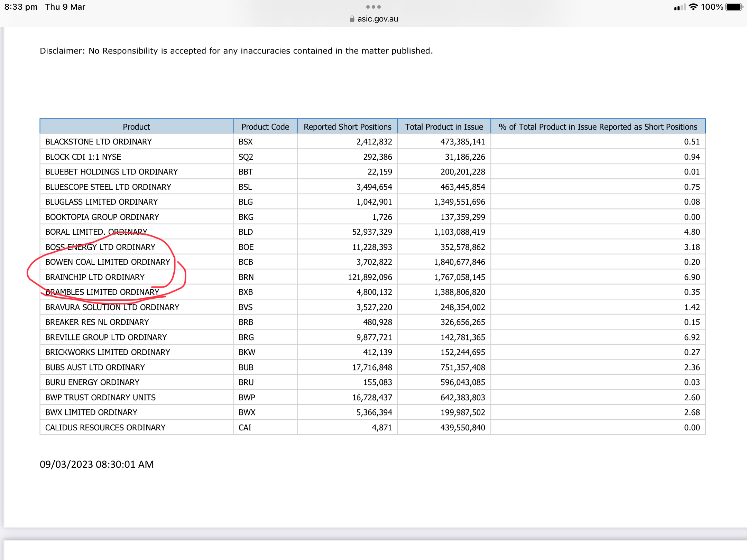The height and width of the screenshot is (560, 747).
Task: Click product code BCB
Action: (246, 262)
